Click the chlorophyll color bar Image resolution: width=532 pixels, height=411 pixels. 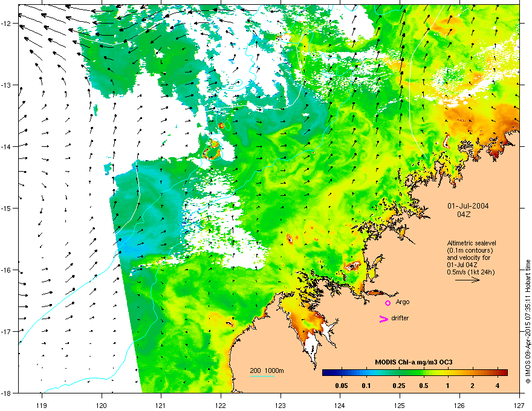point(415,372)
